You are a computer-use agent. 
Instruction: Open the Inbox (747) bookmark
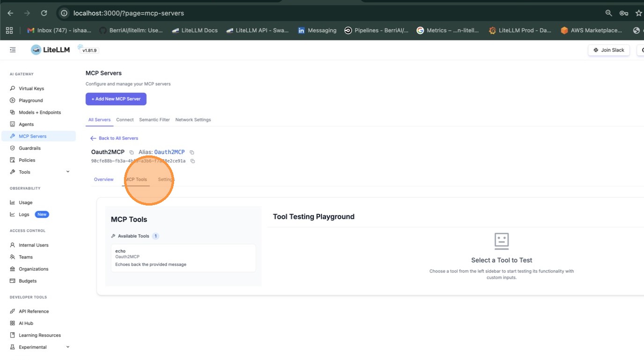point(59,30)
